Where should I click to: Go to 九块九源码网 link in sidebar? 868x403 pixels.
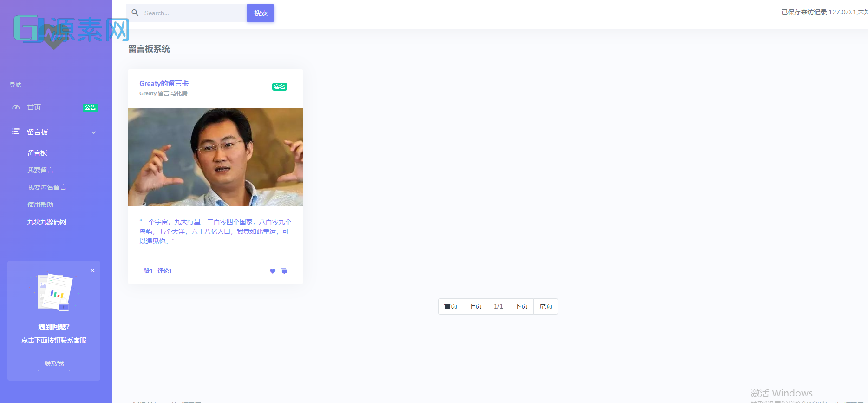pyautogui.click(x=47, y=222)
